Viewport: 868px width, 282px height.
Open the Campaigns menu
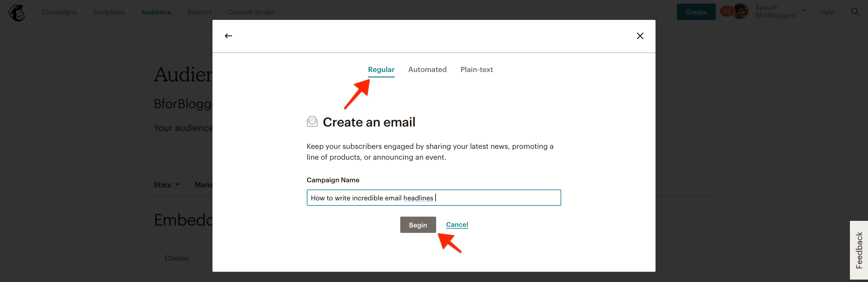[x=59, y=12]
